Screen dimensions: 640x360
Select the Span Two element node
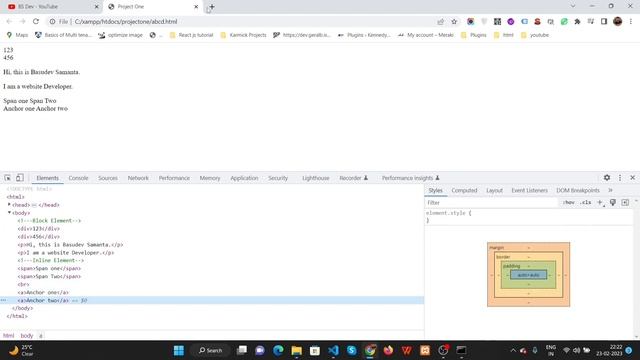point(49,276)
